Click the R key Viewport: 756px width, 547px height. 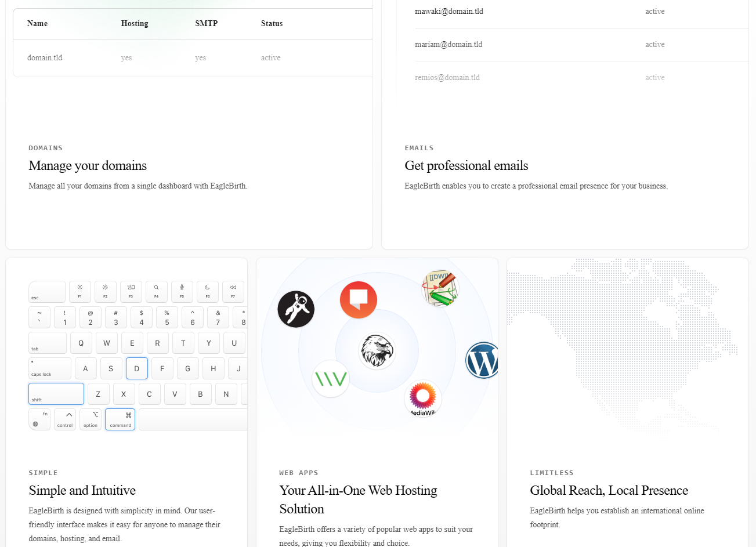pyautogui.click(x=158, y=343)
